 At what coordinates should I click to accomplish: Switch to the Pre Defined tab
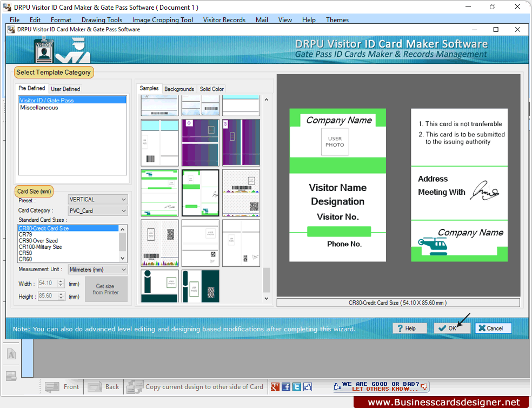31,88
